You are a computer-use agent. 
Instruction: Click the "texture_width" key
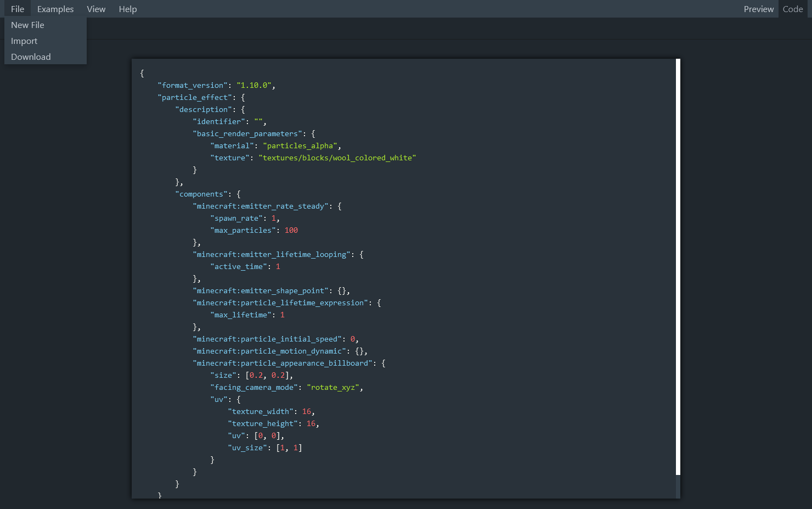pyautogui.click(x=261, y=411)
